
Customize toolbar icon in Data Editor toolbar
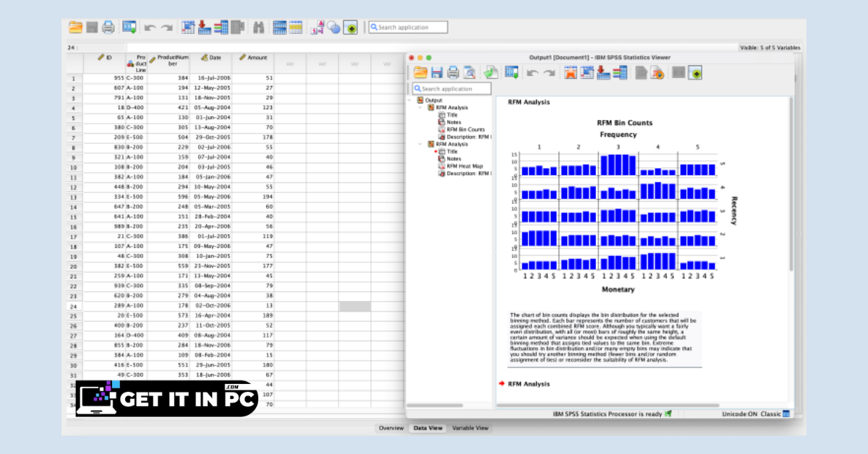point(350,27)
